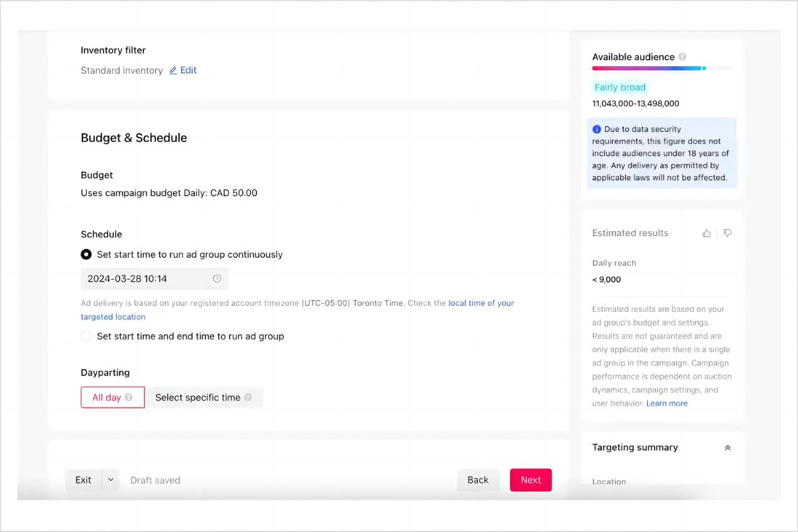Image resolution: width=798 pixels, height=532 pixels.
Task: Click thumbs down on Estimated results
Action: [x=728, y=233]
